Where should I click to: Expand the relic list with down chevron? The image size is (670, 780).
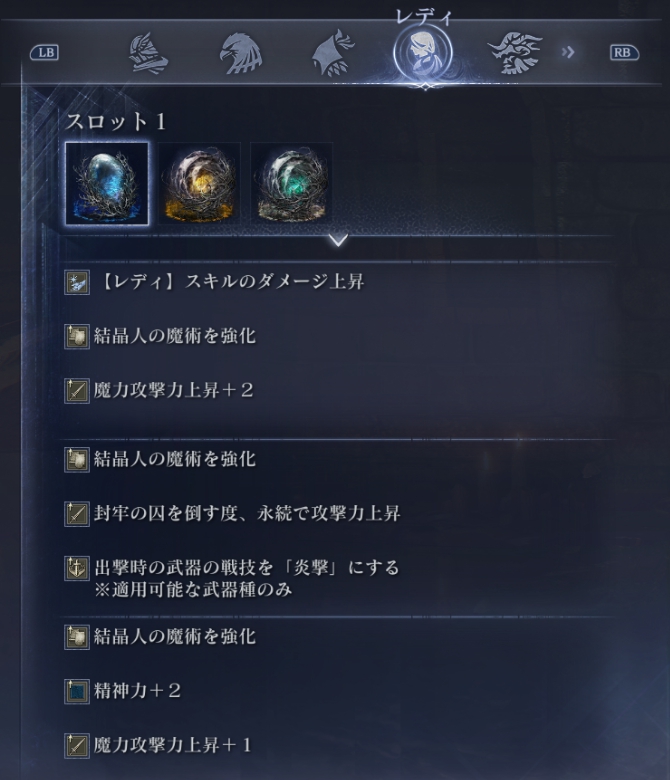pyautogui.click(x=338, y=241)
